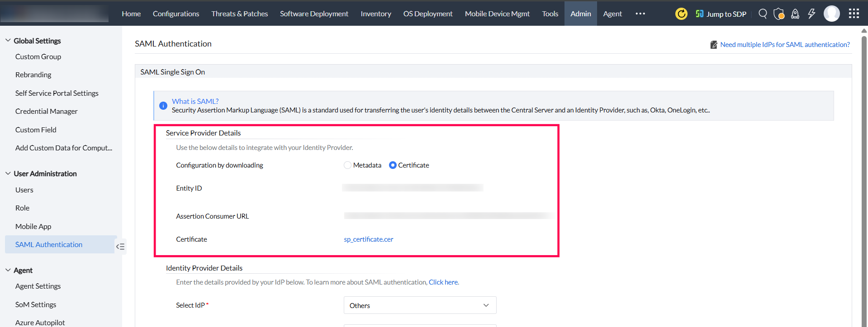Click the lightning bolt quick actions icon
The image size is (868, 327).
811,14
